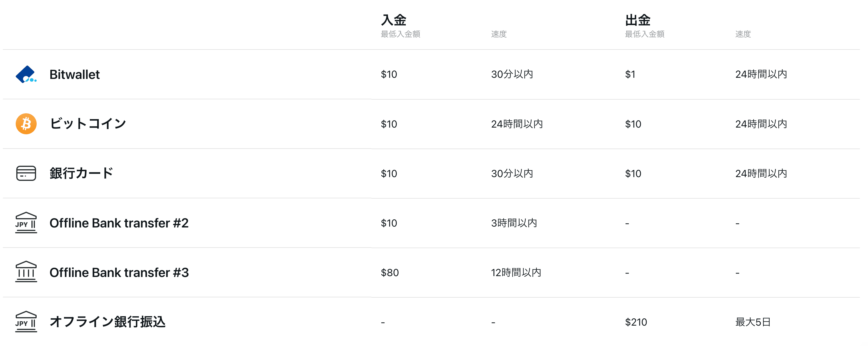868x346 pixels.
Task: Select the ビットコイン payment method
Action: [x=88, y=124]
